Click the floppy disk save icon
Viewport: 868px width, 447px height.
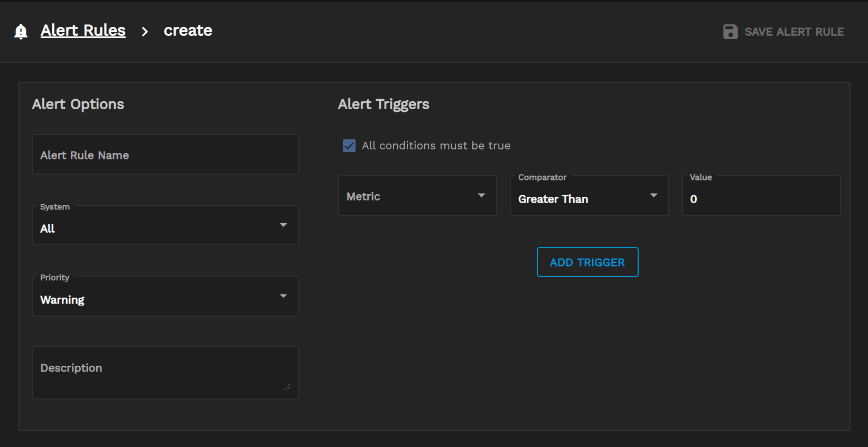pyautogui.click(x=730, y=32)
